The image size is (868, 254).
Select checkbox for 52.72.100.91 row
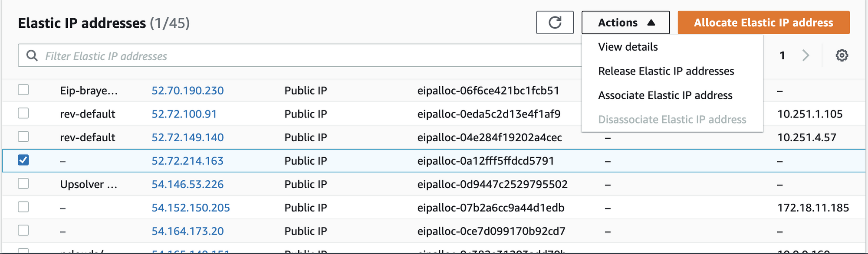23,113
